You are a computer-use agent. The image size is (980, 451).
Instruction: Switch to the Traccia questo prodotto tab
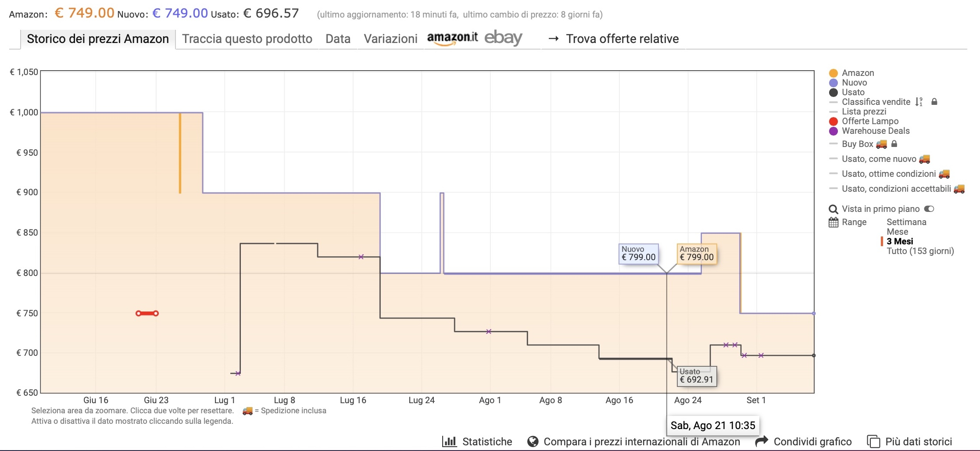click(x=247, y=39)
